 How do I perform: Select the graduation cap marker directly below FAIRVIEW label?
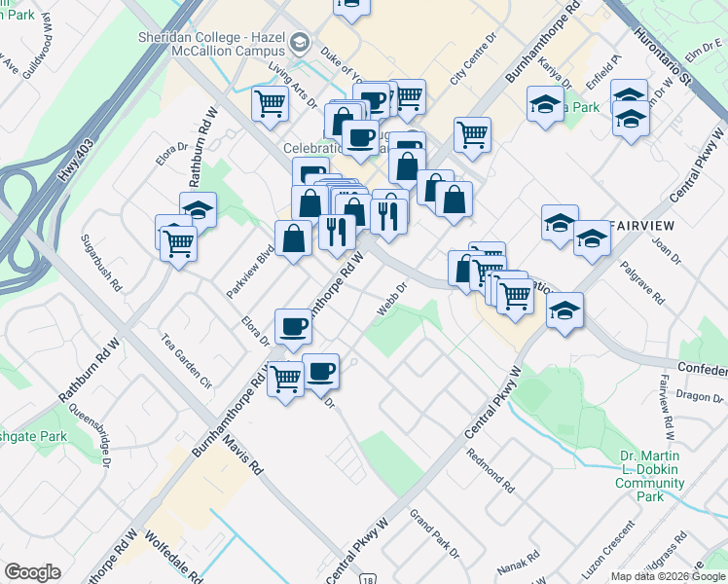[x=592, y=239]
